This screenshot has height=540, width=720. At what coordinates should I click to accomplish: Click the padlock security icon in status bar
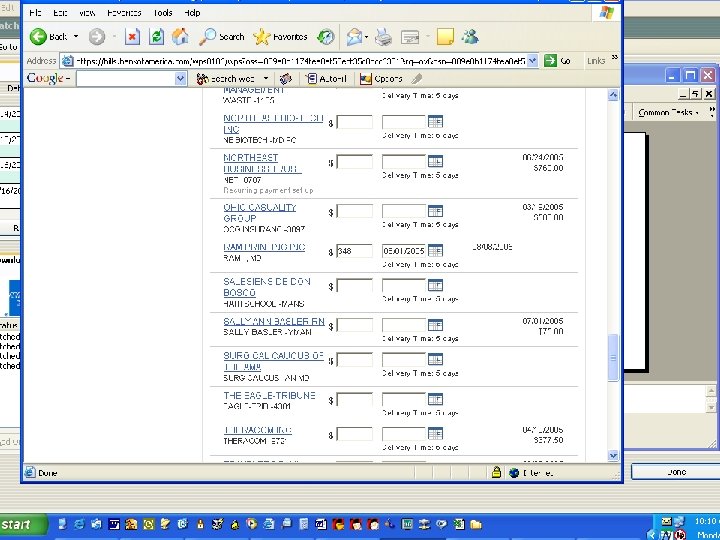tap(496, 472)
